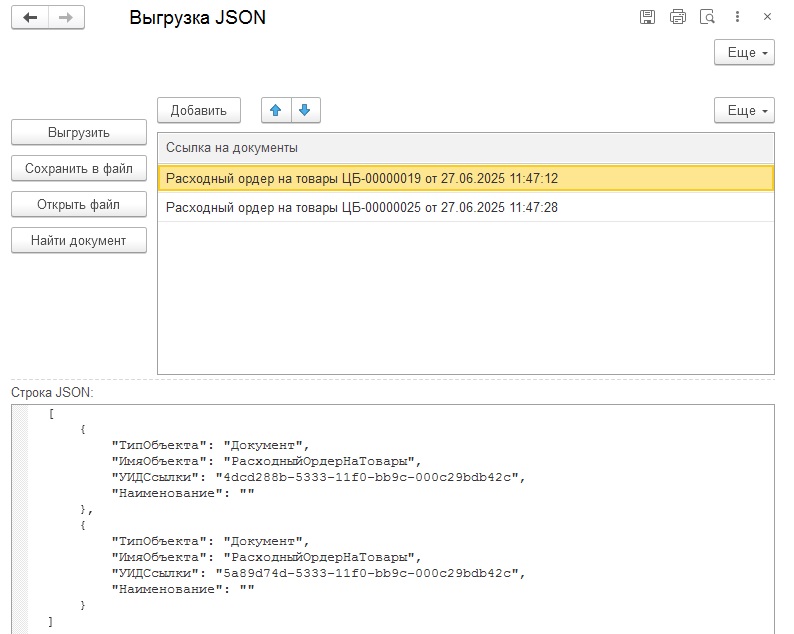Screen dimensions: 794x634
Task: Move the row up with blue arrow
Action: coord(276,110)
